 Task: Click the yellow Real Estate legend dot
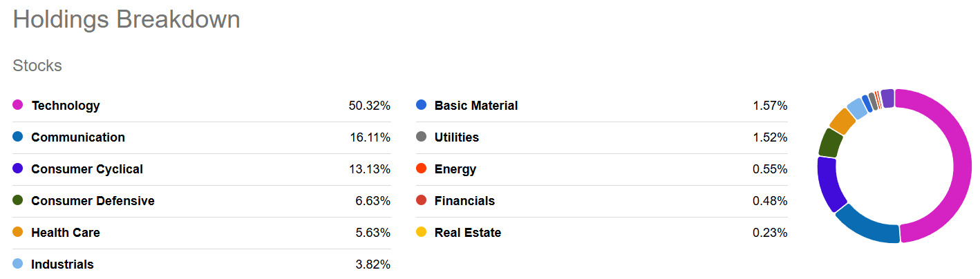(422, 232)
